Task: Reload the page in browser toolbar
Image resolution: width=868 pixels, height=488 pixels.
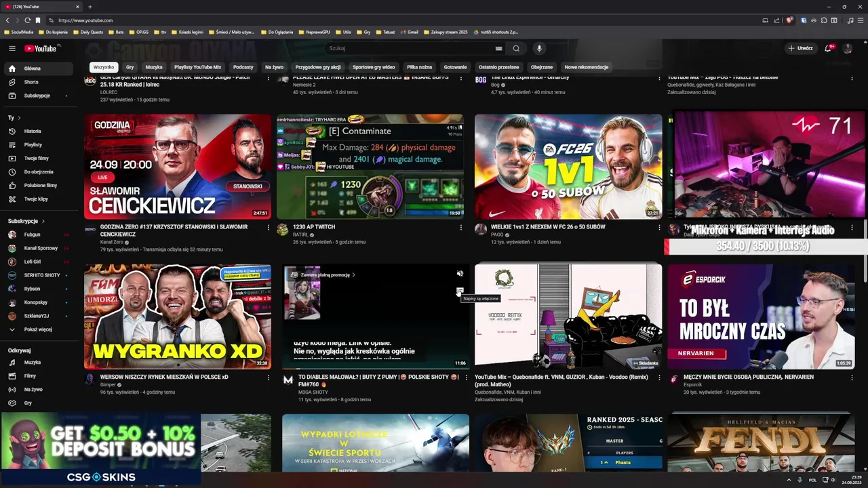Action: 27,20
